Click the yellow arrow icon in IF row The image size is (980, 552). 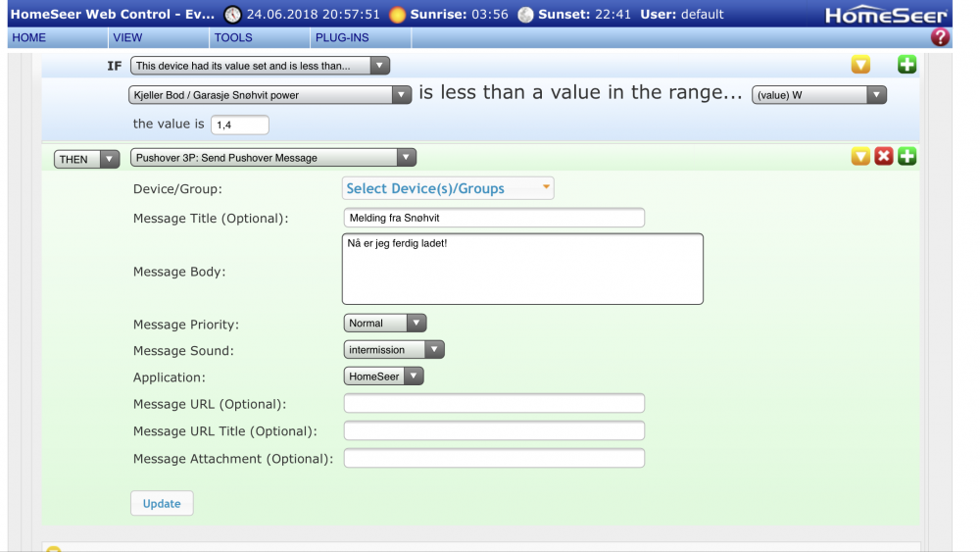coord(860,66)
